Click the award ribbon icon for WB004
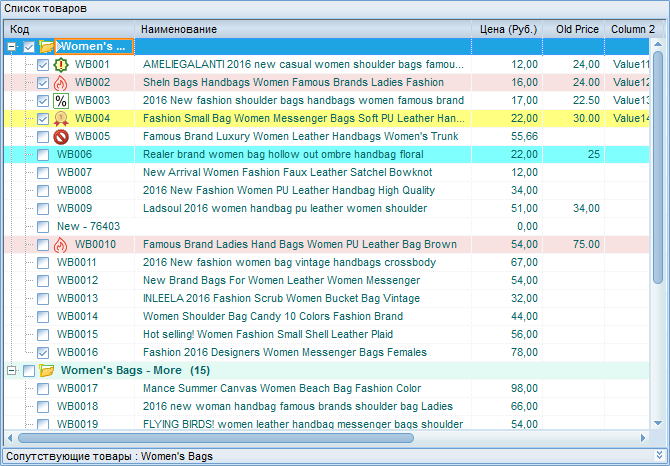This screenshot has width=670, height=466. pos(61,119)
